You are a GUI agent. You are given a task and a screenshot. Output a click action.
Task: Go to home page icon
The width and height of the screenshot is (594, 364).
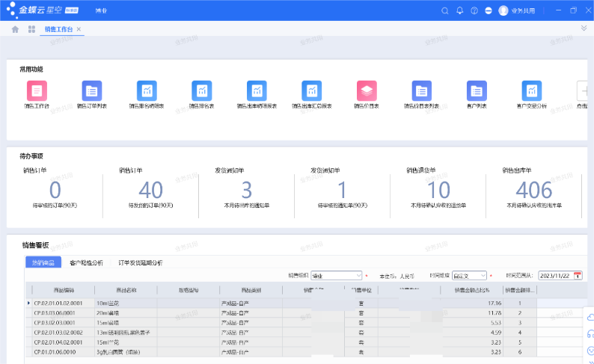point(15,29)
